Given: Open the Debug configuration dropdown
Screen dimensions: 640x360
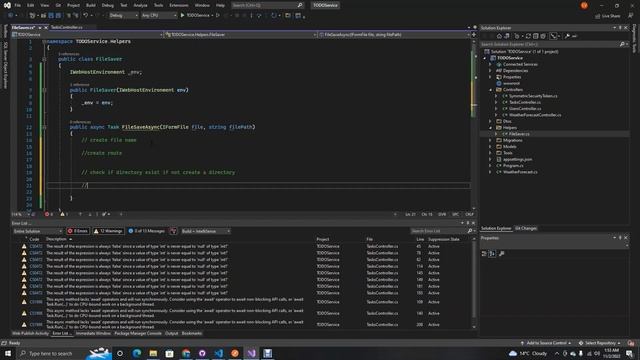Looking at the screenshot, I should [x=124, y=16].
